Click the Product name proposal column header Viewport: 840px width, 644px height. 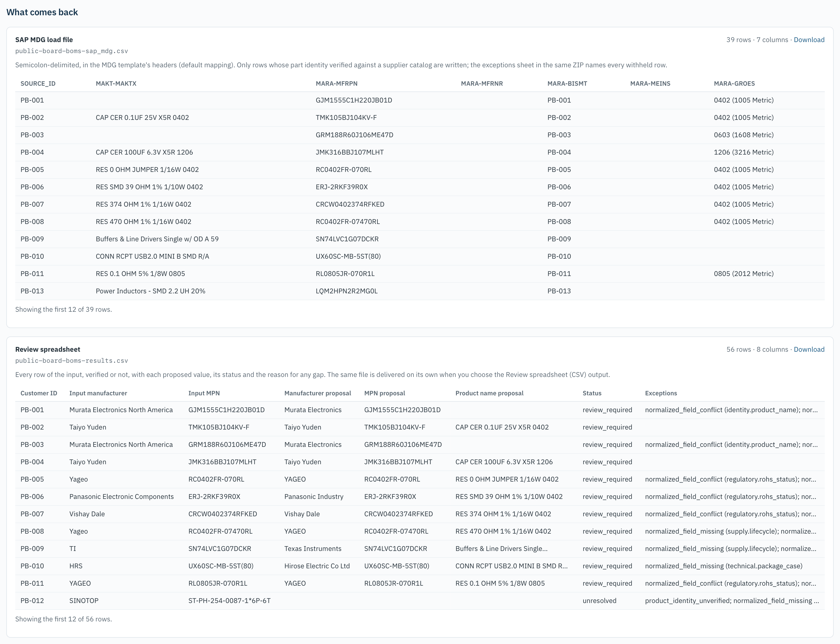pos(489,393)
